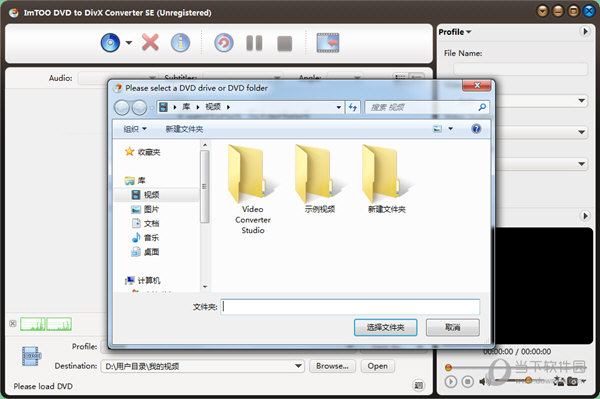This screenshot has width=600, height=399.
Task: Click 库 in the address breadcrumb
Action: coord(186,107)
